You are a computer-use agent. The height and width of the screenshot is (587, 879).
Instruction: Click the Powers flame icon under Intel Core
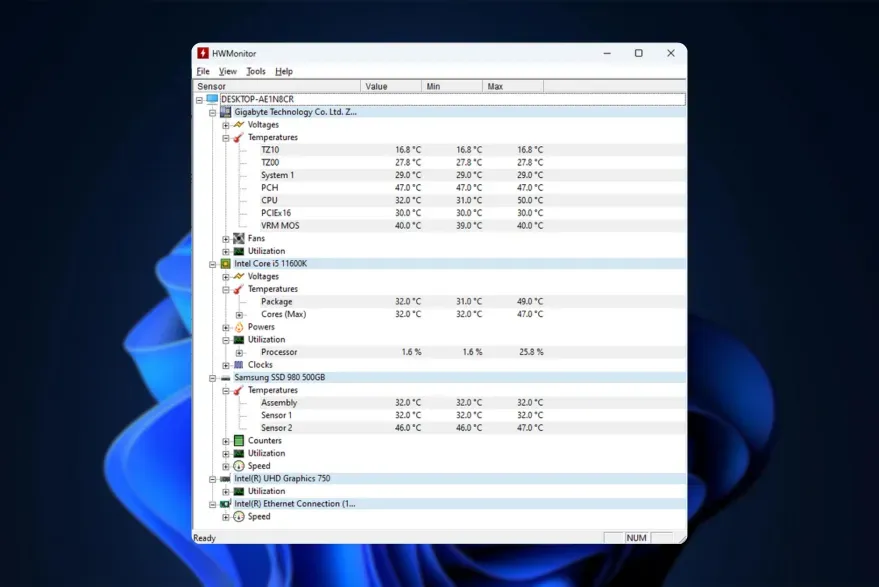click(x=240, y=326)
